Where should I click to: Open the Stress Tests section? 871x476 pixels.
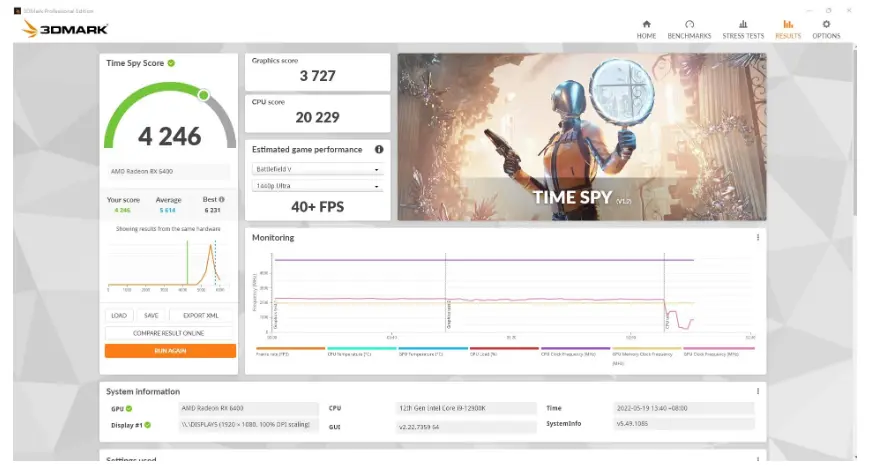[x=743, y=29]
